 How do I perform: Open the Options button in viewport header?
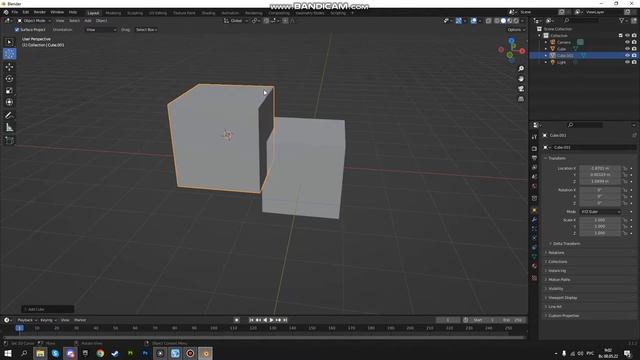coord(516,30)
